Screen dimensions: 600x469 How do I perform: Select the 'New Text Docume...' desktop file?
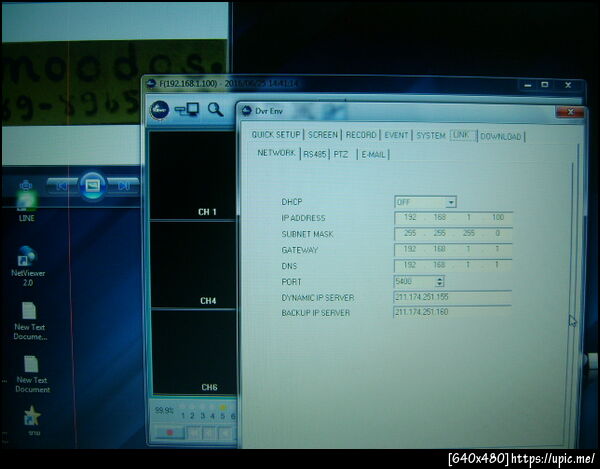(30, 321)
